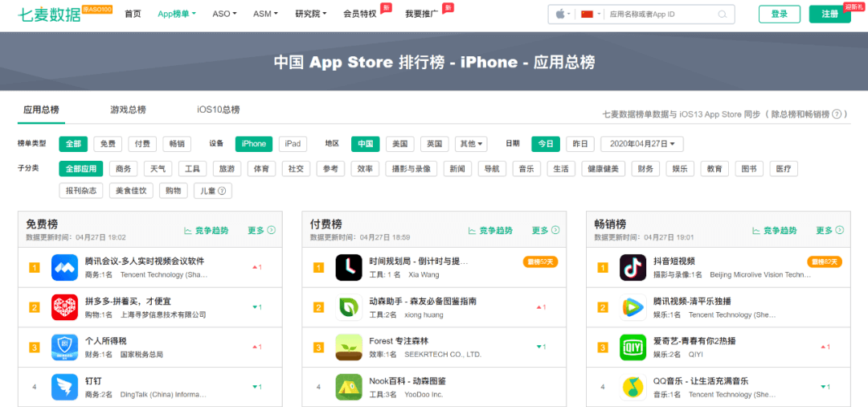Click the help icon on 儿童 tag
Screen dimensions: 868x407
coord(222,191)
